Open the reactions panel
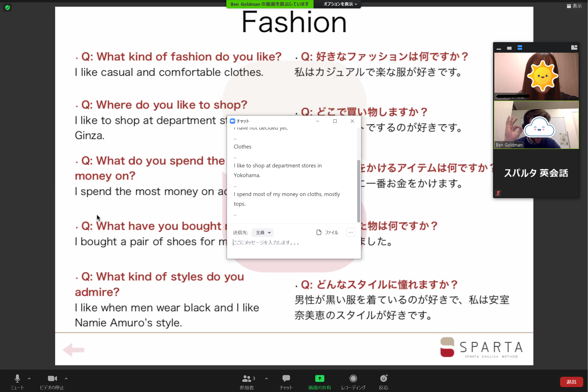 pyautogui.click(x=383, y=378)
